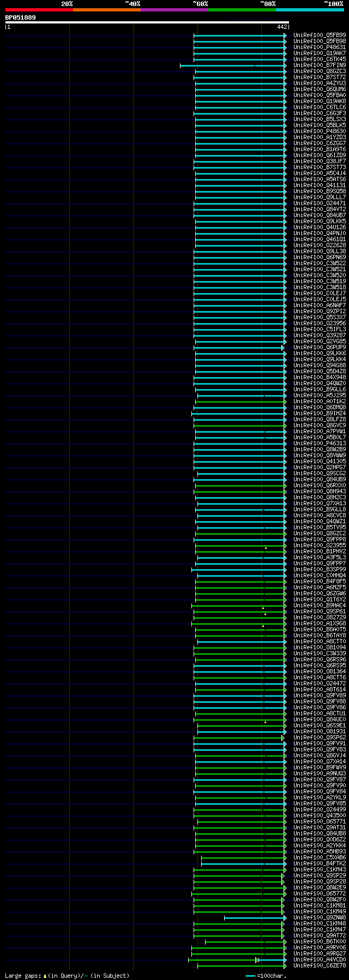Select hit label UniRef100_Q9FV89
349x980 pixels.
click(x=320, y=695)
